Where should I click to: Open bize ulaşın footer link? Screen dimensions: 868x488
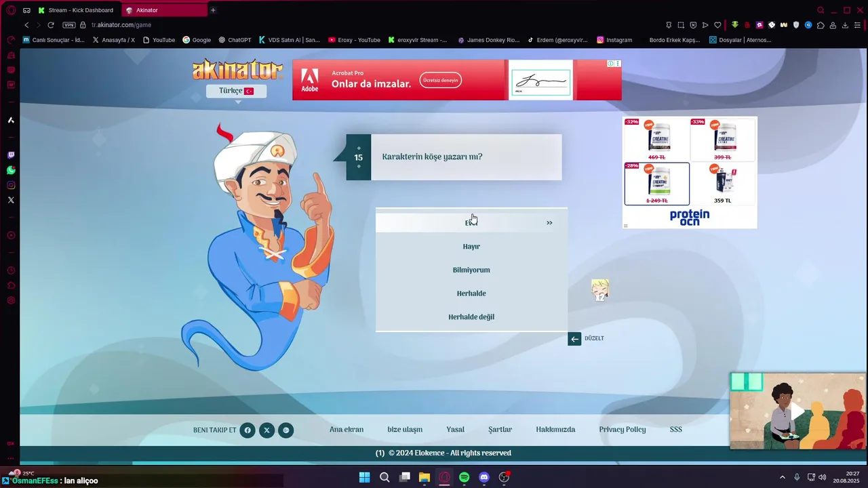click(x=405, y=430)
